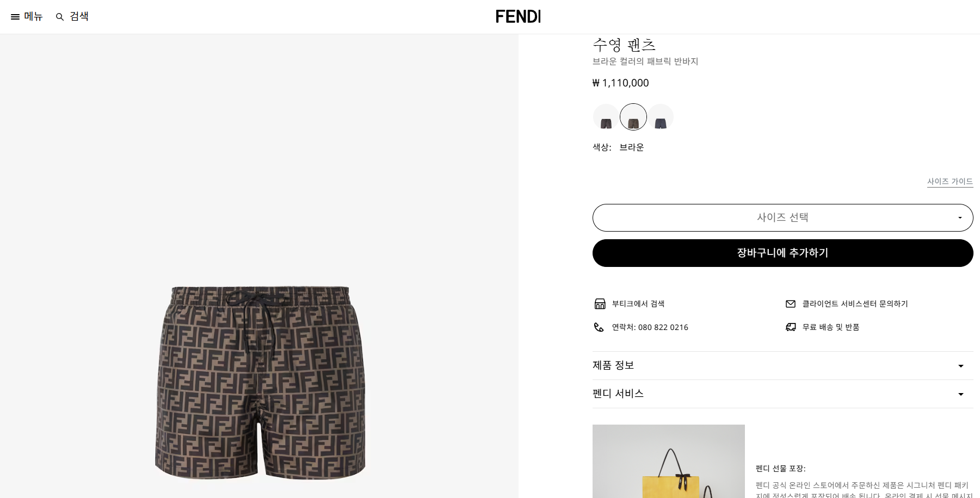Select the brown color swatch
The image size is (980, 498).
[633, 117]
